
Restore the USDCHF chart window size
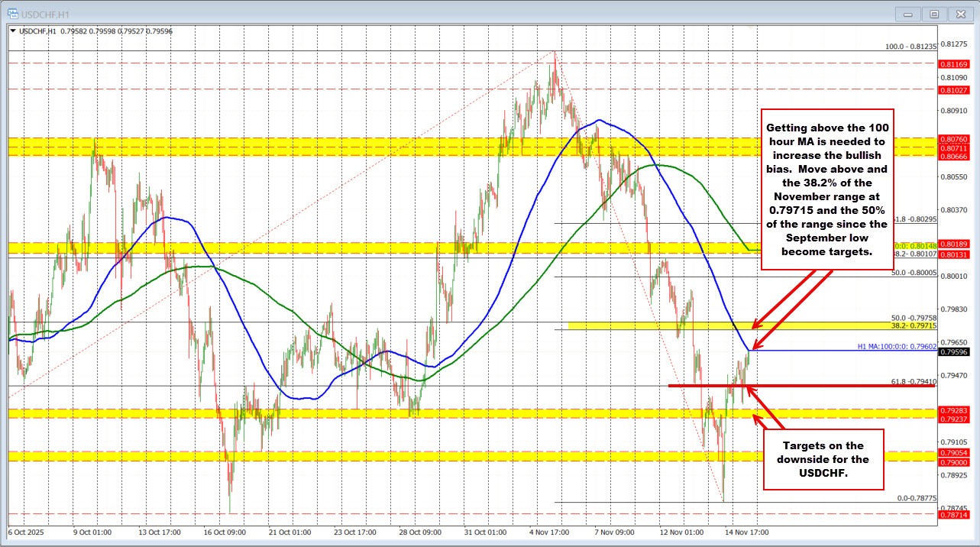click(x=934, y=14)
